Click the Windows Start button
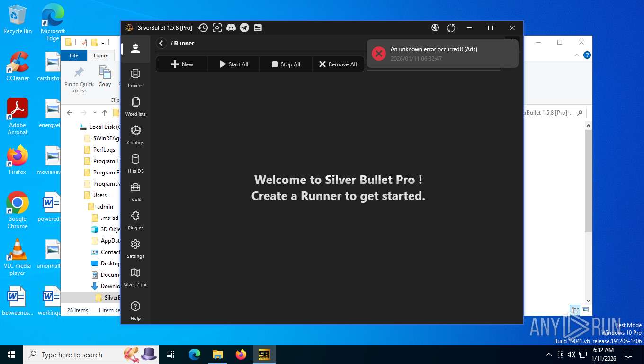 11,355
